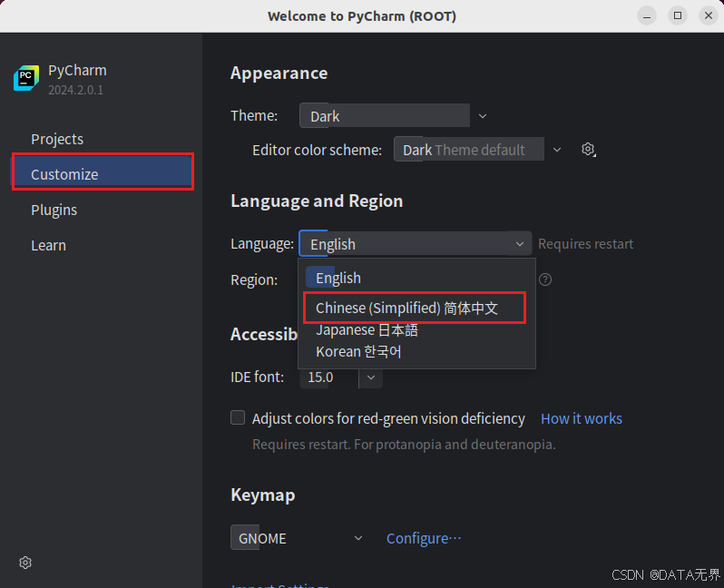Select English in the language list
This screenshot has width=724, height=588.
pos(416,278)
